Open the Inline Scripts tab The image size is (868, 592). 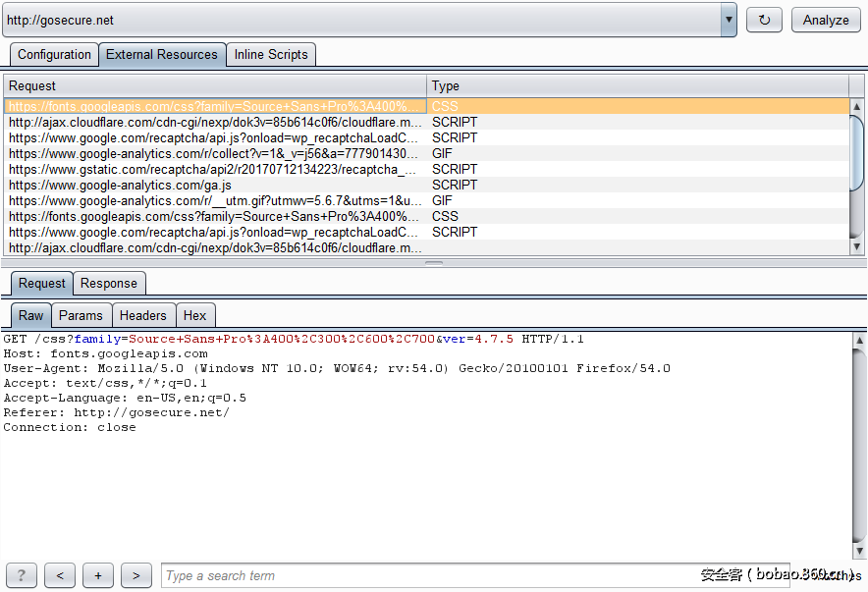tap(271, 55)
